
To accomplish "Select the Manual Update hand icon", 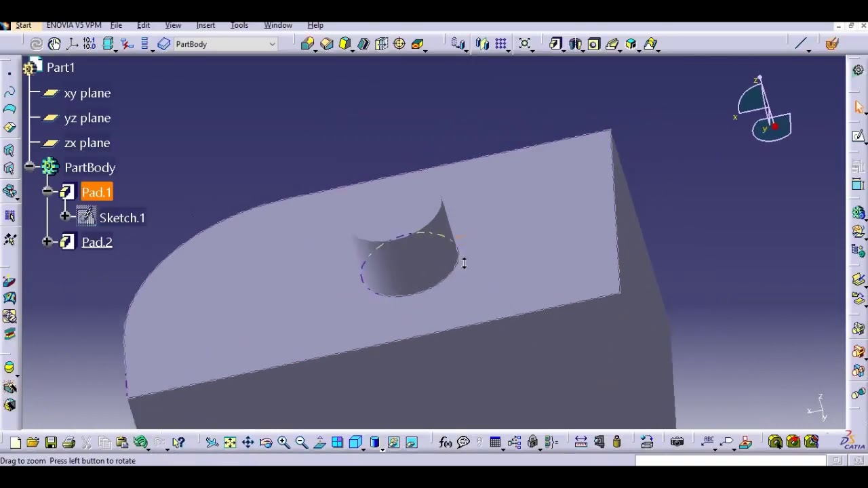I will coord(54,44).
